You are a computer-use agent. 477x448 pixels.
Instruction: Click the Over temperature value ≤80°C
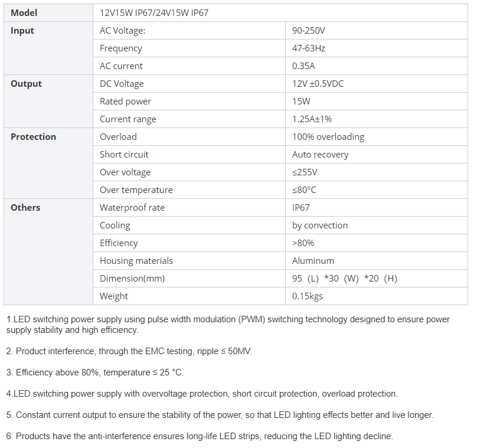(304, 190)
